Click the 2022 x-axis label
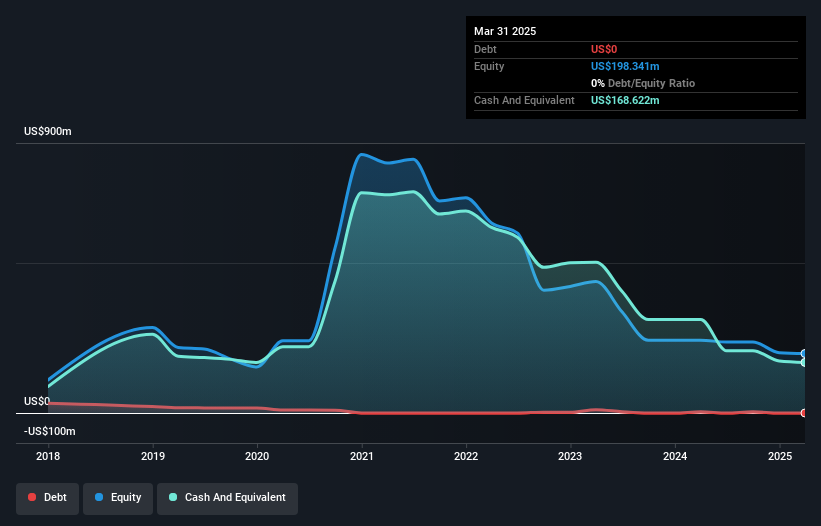 pos(466,456)
